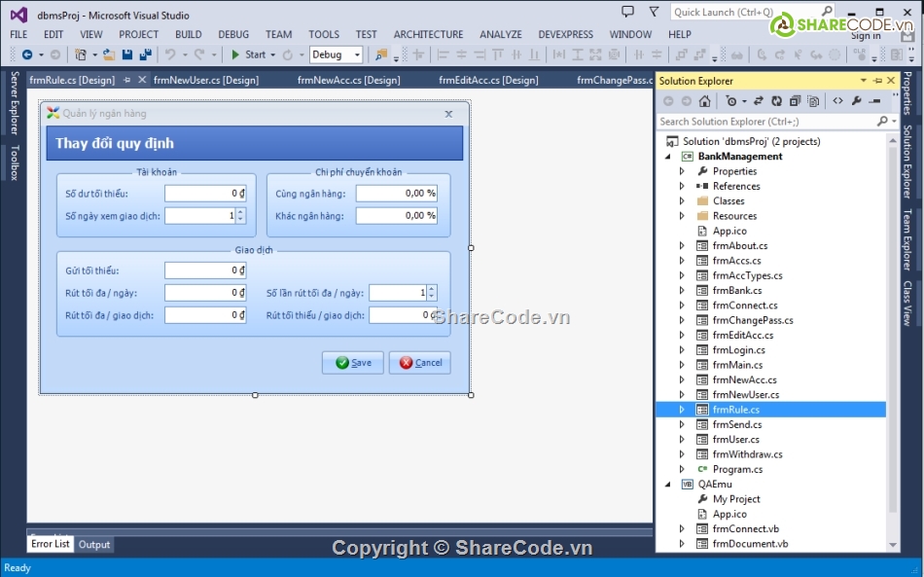
Task: Click the Visual Studio logo icon
Action: 18,15
